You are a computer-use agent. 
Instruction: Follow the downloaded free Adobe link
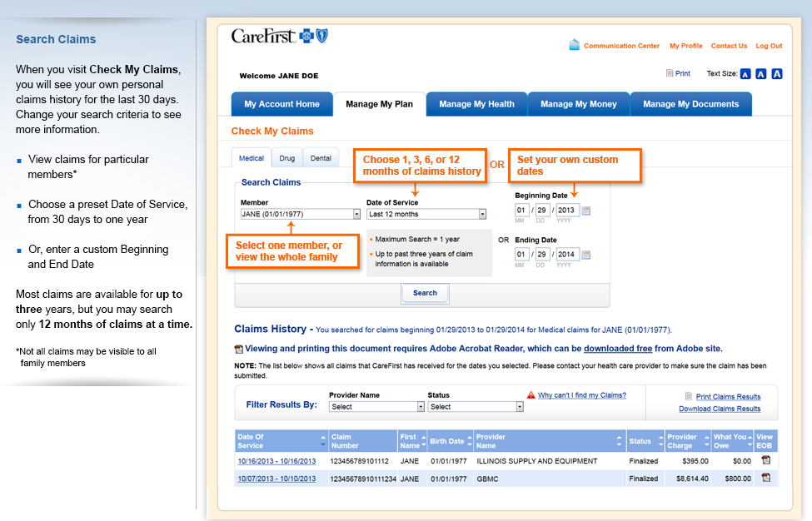(x=618, y=349)
